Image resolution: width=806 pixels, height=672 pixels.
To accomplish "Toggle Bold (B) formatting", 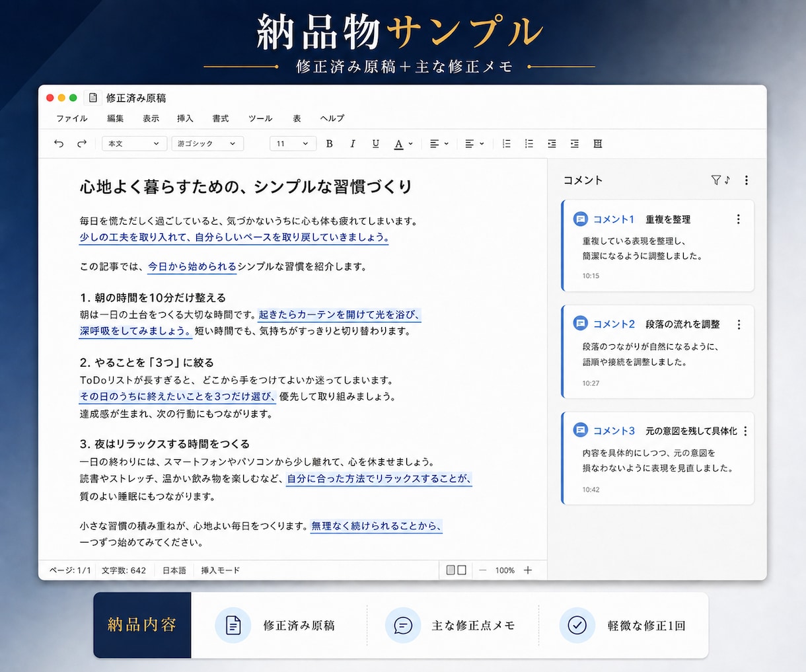I will (x=330, y=143).
